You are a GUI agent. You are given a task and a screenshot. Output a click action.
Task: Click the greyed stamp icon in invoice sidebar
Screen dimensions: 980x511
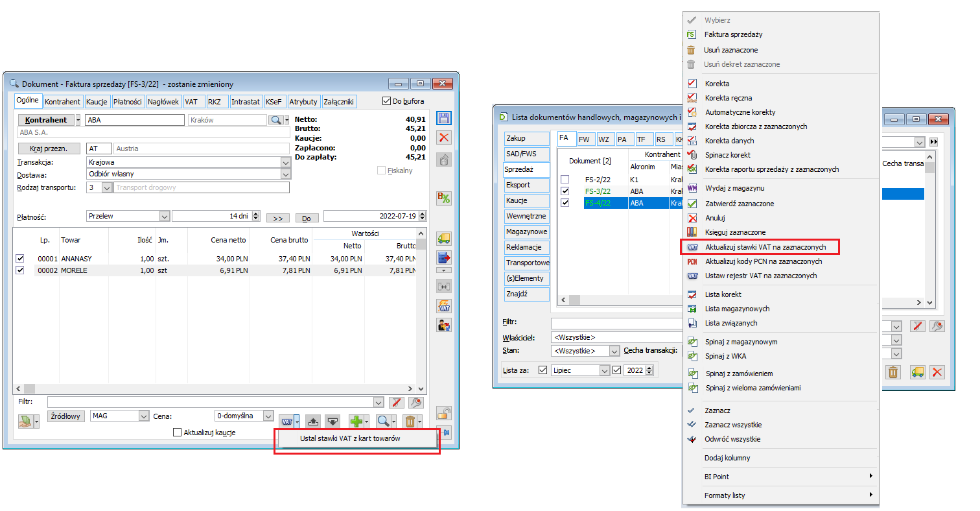[444, 159]
